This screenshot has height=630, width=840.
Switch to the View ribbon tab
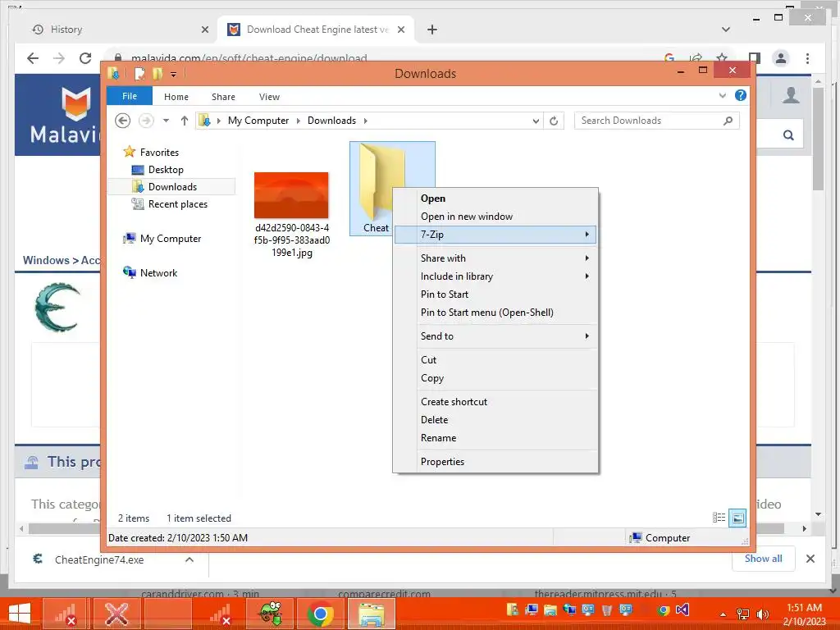tap(269, 97)
